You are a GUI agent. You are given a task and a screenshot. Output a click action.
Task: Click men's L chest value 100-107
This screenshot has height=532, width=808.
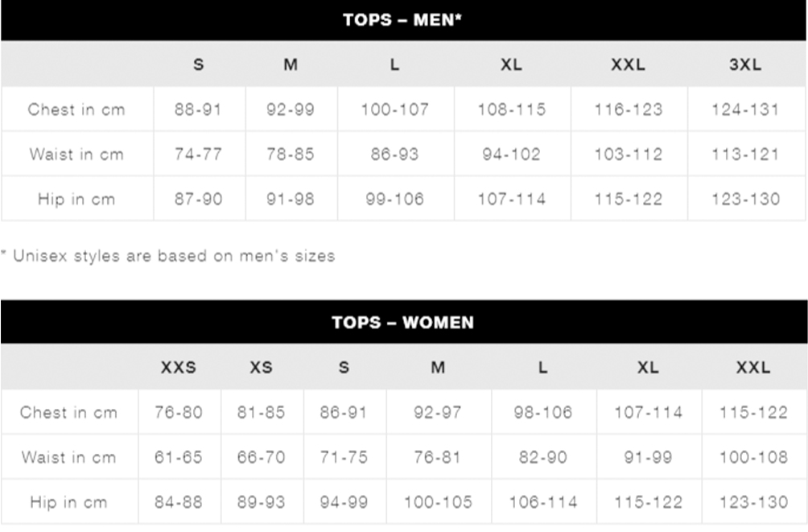[394, 109]
